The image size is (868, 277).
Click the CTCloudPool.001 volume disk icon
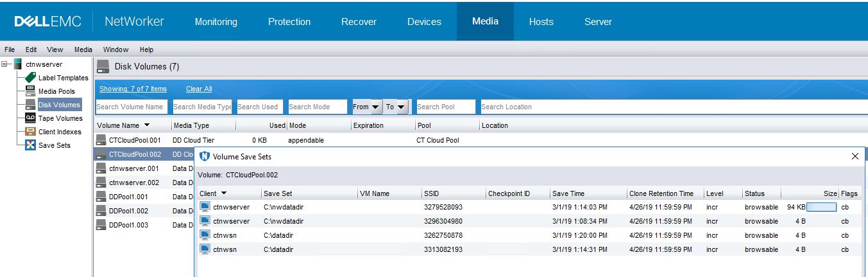(101, 139)
